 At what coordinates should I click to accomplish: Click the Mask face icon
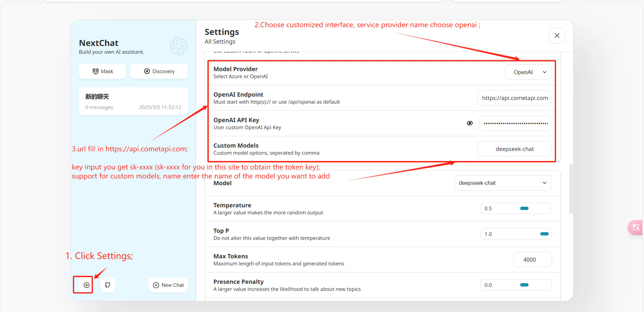click(96, 71)
